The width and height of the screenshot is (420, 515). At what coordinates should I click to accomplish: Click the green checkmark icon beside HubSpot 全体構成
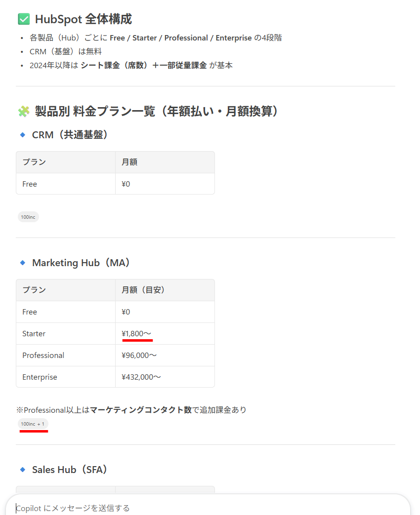tap(24, 19)
